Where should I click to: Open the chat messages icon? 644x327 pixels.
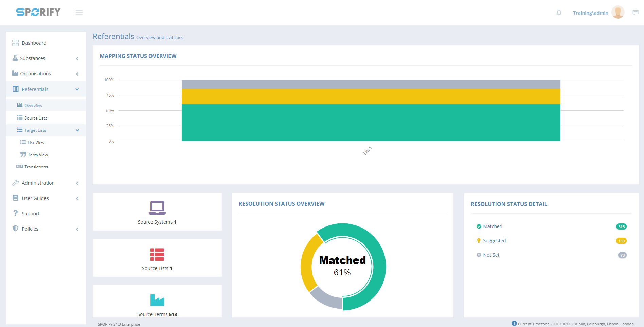[x=635, y=13]
